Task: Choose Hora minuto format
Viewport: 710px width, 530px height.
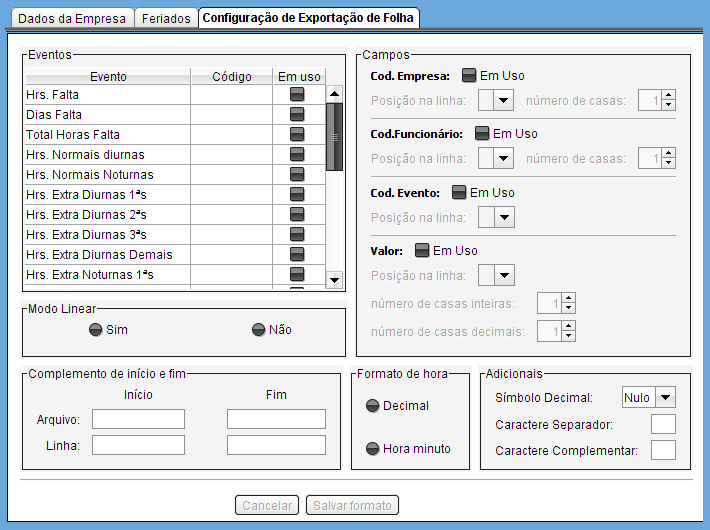Action: click(373, 449)
